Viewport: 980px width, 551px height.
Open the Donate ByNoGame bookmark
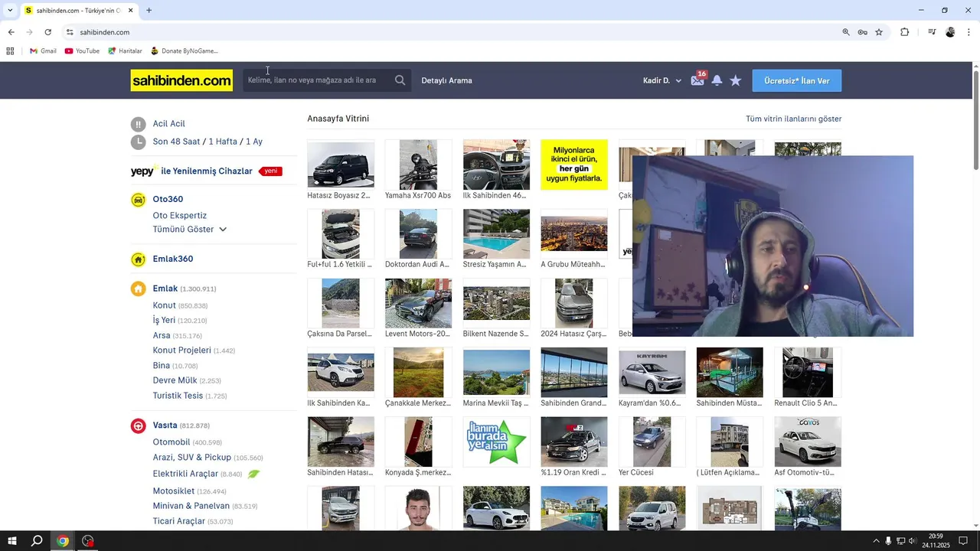pos(184,51)
